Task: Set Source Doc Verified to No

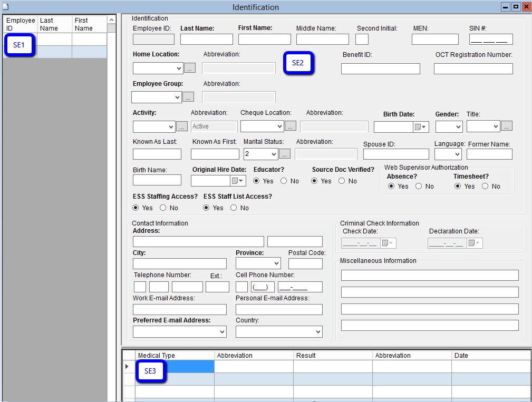Action: (342, 181)
